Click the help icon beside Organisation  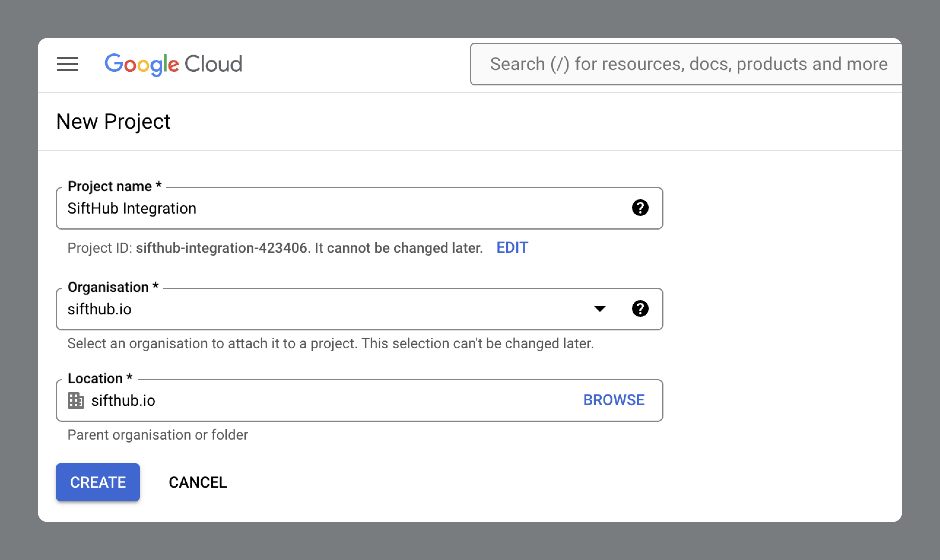coord(640,309)
